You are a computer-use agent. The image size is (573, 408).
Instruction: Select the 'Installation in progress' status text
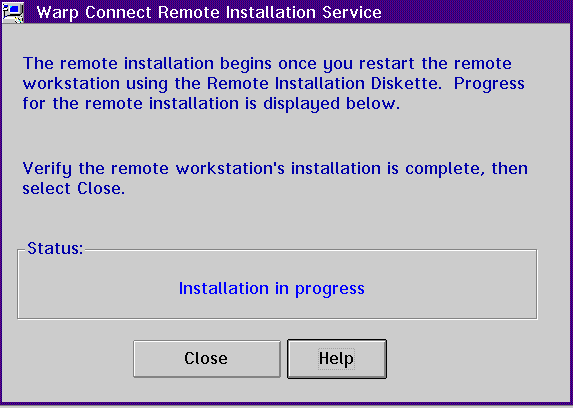272,289
